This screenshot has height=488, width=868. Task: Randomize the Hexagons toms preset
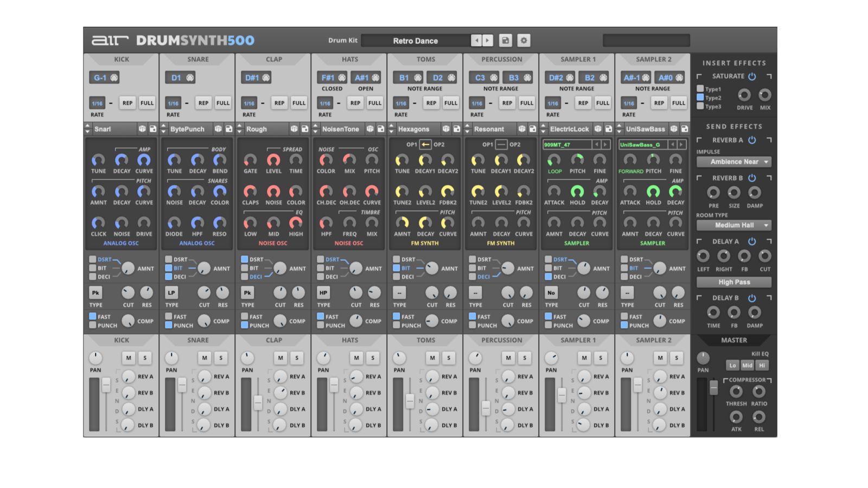(x=446, y=130)
